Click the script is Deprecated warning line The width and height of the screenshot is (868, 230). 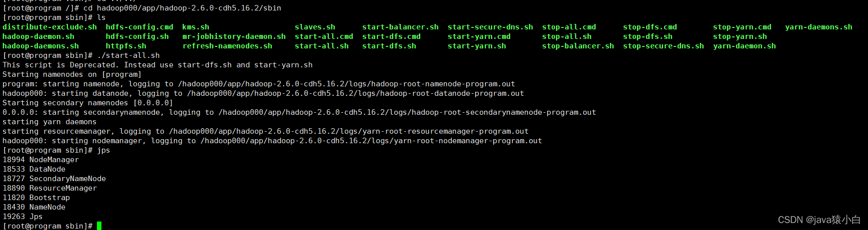pyautogui.click(x=157, y=65)
